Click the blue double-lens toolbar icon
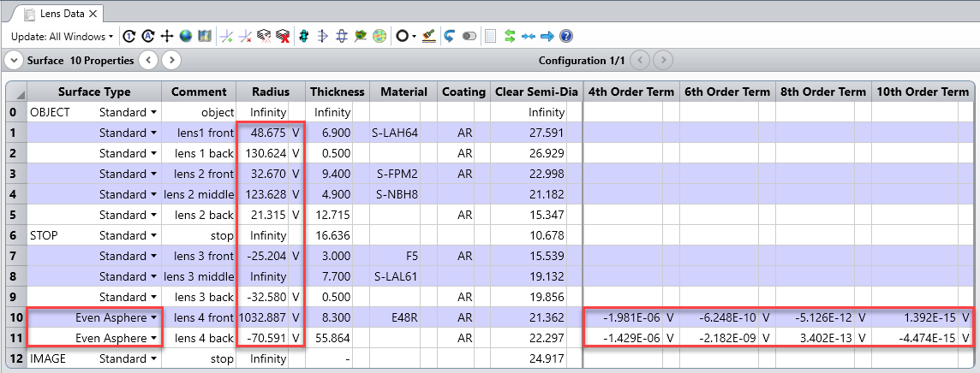The width and height of the screenshot is (980, 373). [x=341, y=37]
